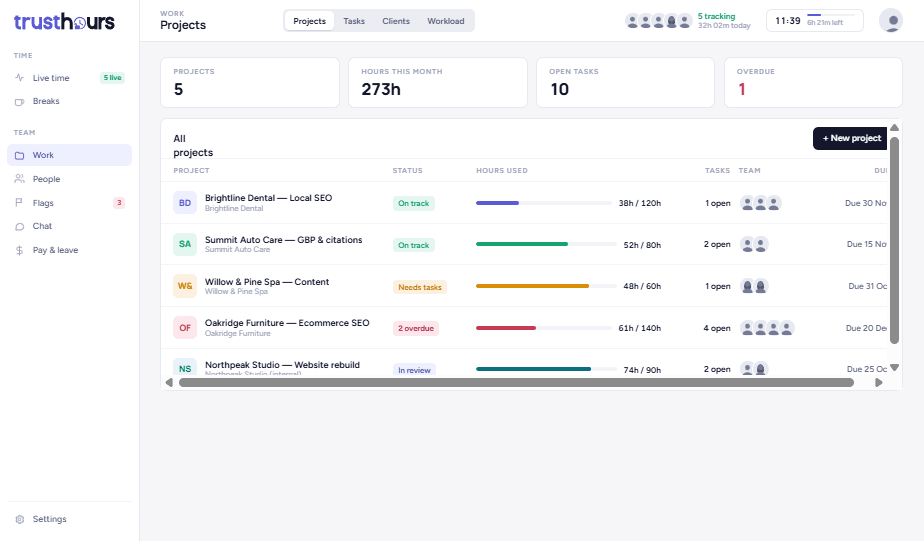Click the NS project badge
The image size is (924, 541).
184,368
